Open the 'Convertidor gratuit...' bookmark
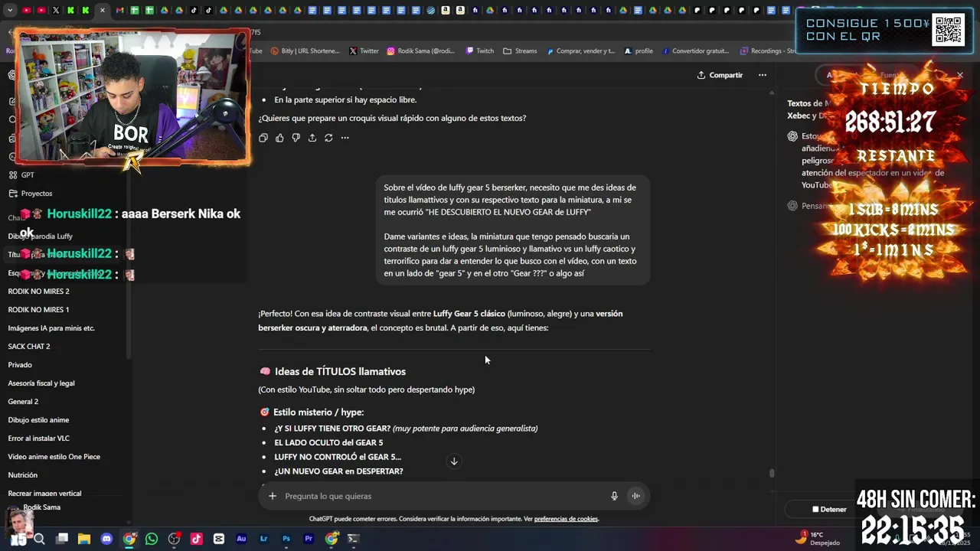Viewport: 980px width, 551px height. coord(695,51)
